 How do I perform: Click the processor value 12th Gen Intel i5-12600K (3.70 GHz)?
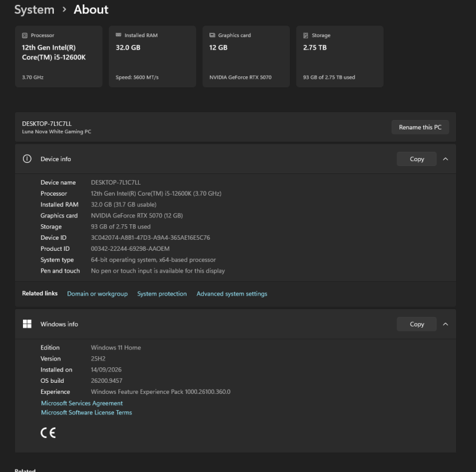tap(156, 193)
